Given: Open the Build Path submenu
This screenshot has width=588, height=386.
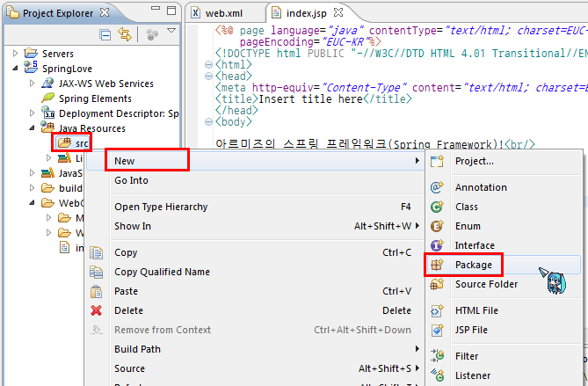Looking at the screenshot, I should (x=255, y=349).
